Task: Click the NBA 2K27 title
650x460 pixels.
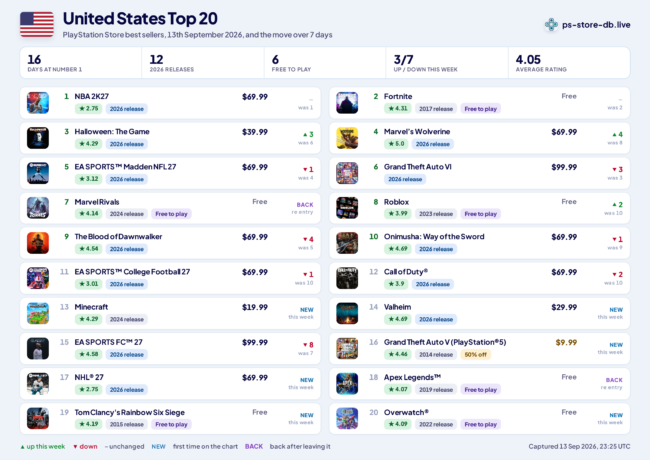Action: (92, 97)
